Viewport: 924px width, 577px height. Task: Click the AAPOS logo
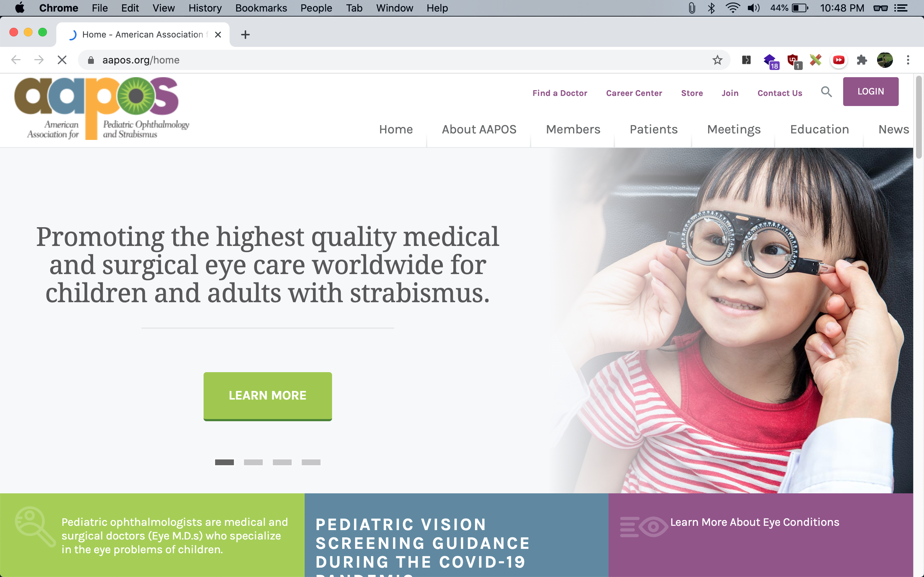click(x=101, y=109)
